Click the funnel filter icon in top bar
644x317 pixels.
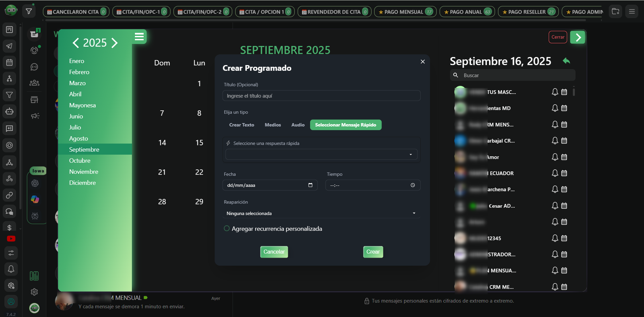(x=29, y=12)
